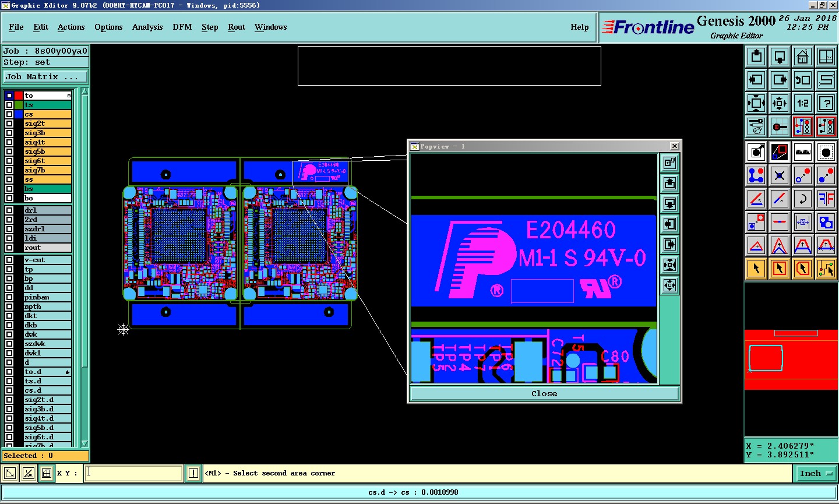Viewport: 839px width, 504px height.
Task: Click the pan left icon in main toolbar
Action: (x=756, y=80)
